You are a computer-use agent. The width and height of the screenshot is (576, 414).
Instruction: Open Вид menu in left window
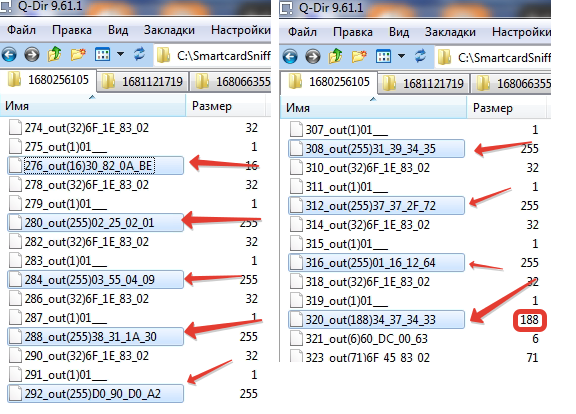118,30
